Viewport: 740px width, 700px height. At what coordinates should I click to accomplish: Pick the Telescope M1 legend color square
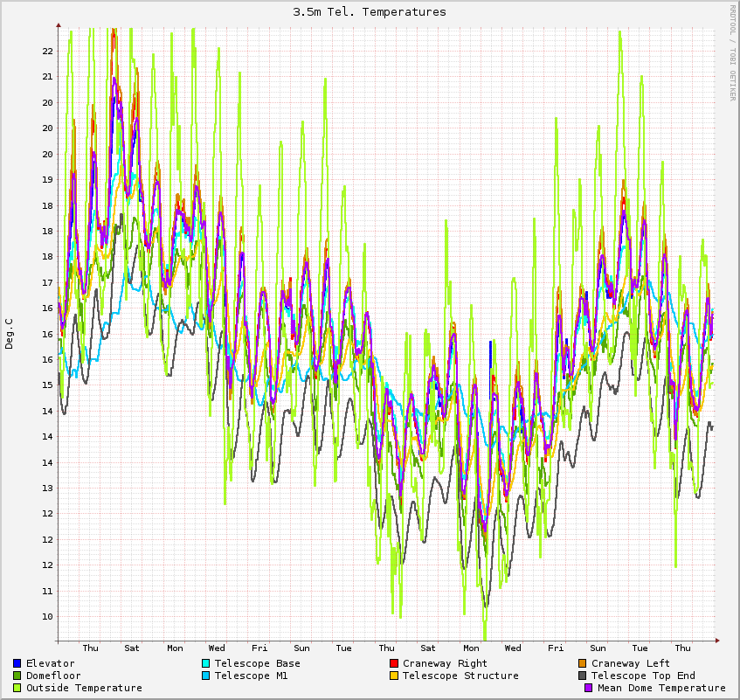point(206,676)
